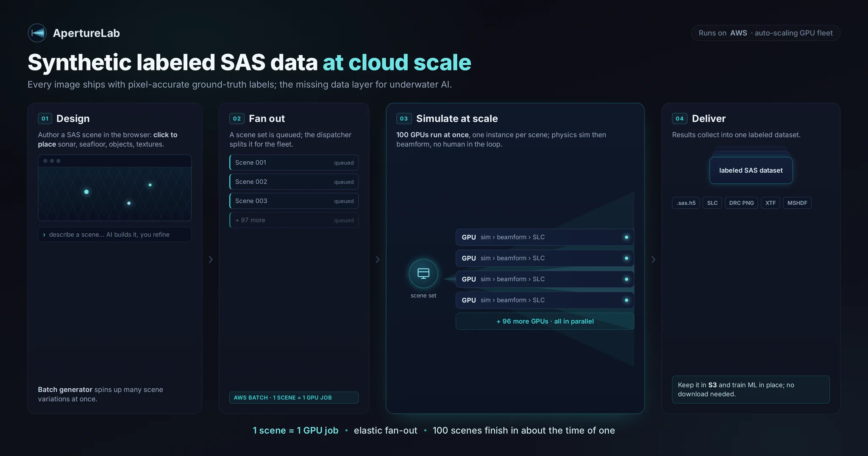
Task: Click the Keep it in S3 note box
Action: coord(751,389)
